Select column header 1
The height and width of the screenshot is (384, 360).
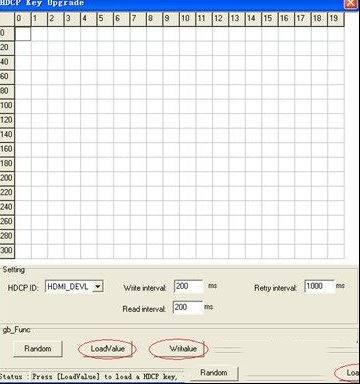[x=39, y=19]
